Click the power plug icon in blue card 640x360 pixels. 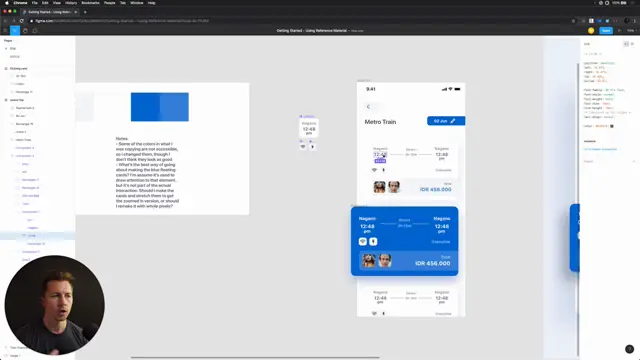click(373, 242)
